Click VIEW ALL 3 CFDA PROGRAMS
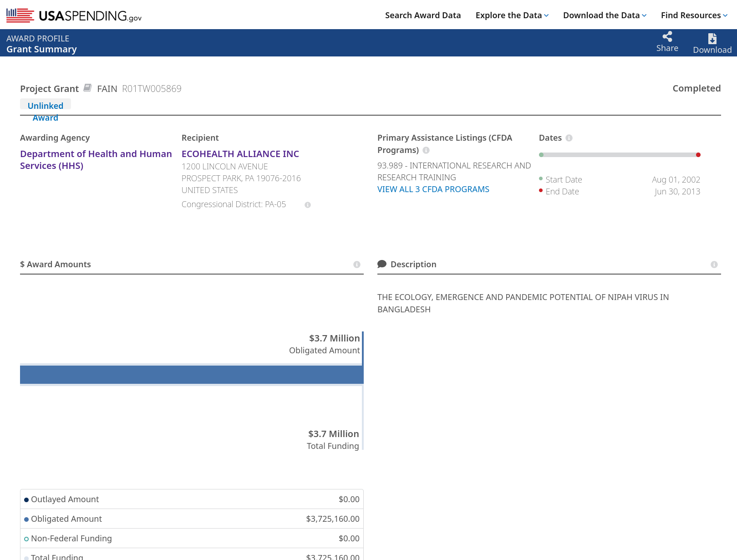Viewport: 737px width, 560px height. 433,189
